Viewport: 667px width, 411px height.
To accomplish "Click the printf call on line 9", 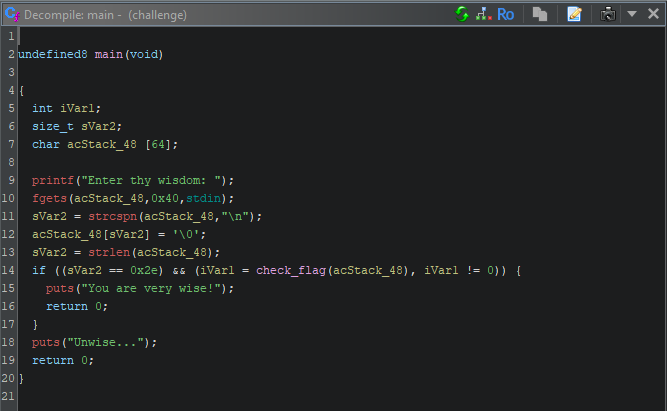I will 52,180.
